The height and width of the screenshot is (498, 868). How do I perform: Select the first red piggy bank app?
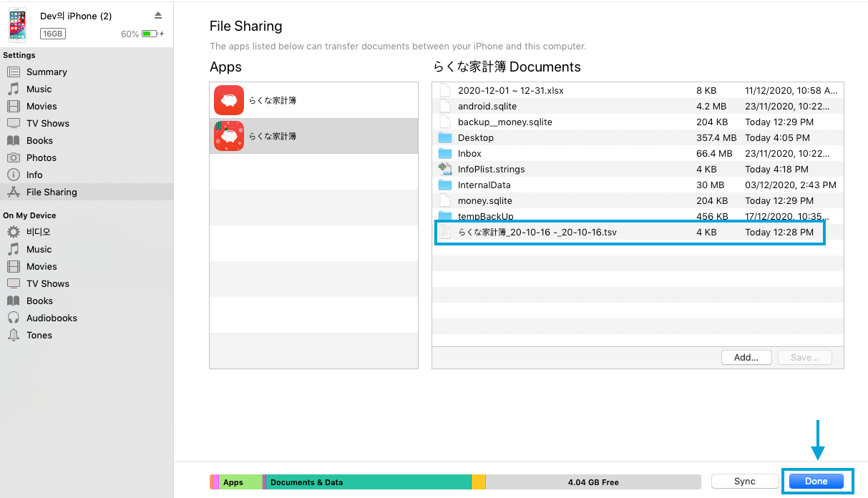(229, 100)
